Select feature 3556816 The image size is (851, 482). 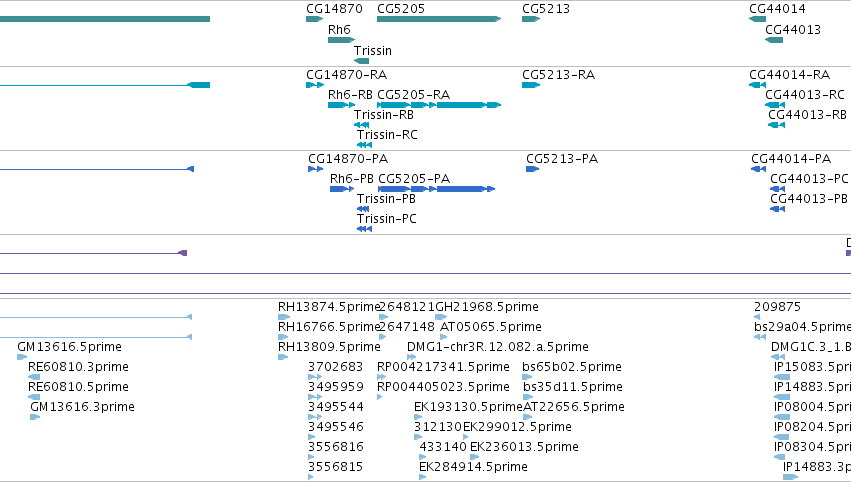pyautogui.click(x=335, y=448)
